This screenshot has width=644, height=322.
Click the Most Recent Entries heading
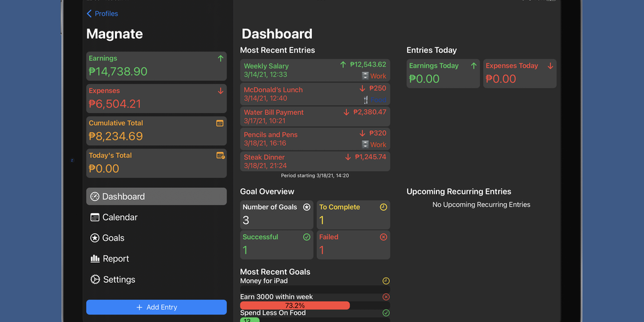277,50
